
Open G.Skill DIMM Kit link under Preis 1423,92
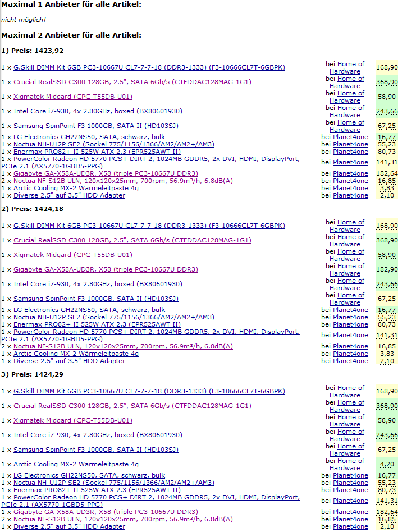click(149, 67)
